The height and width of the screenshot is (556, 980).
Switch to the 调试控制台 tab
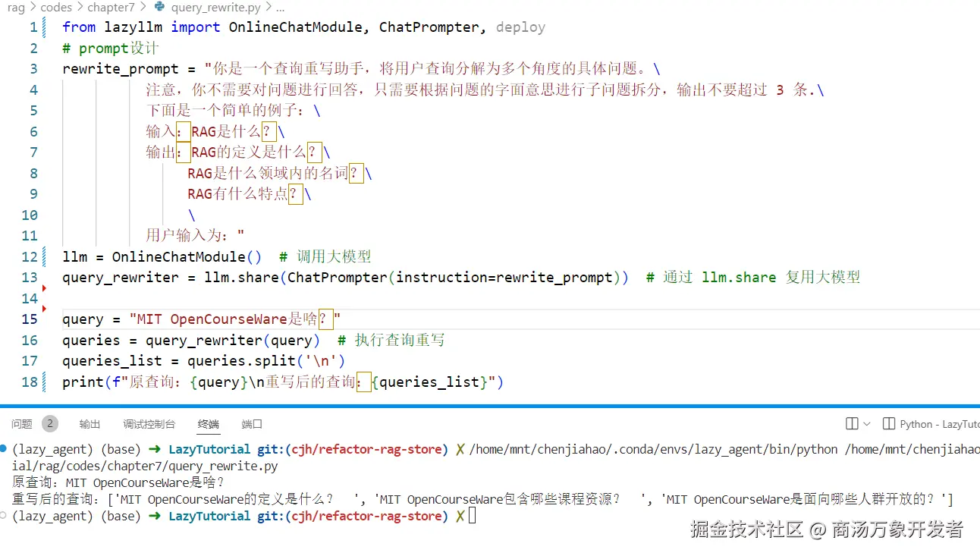(x=149, y=424)
